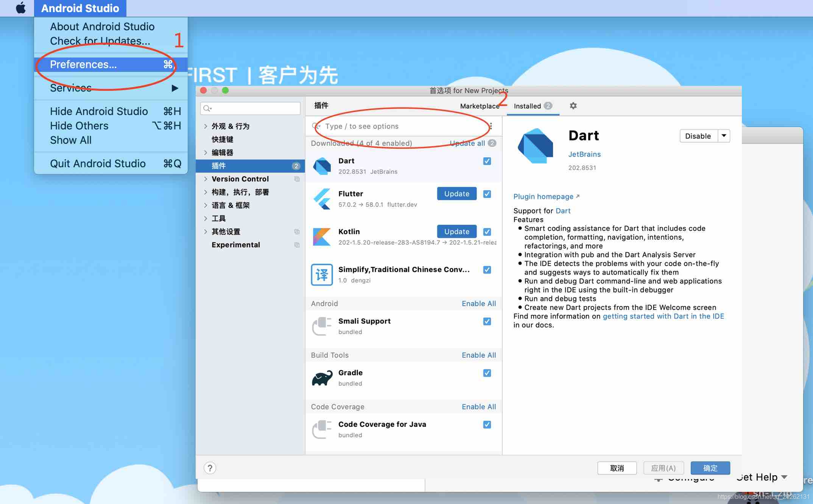The height and width of the screenshot is (504, 813).
Task: Click the Code Coverage for Java icon
Action: pos(322,429)
